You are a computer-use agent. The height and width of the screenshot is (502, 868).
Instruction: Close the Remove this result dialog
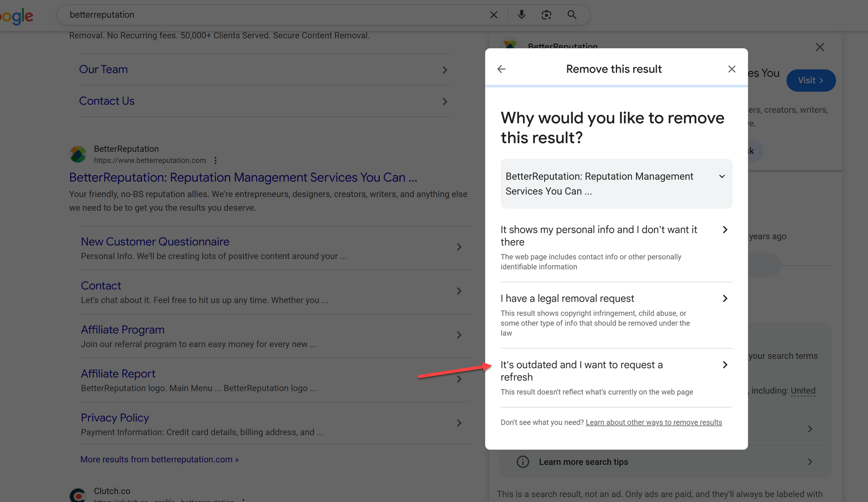(732, 69)
